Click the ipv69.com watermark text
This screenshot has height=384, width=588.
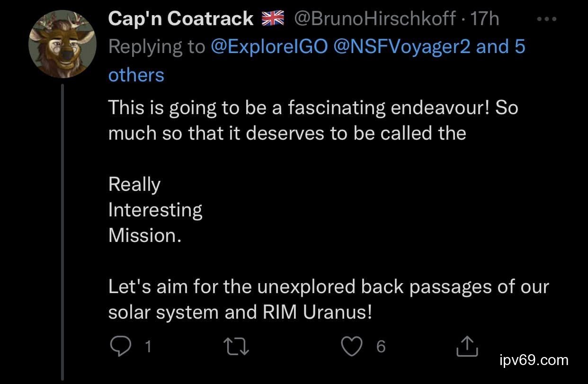(534, 360)
